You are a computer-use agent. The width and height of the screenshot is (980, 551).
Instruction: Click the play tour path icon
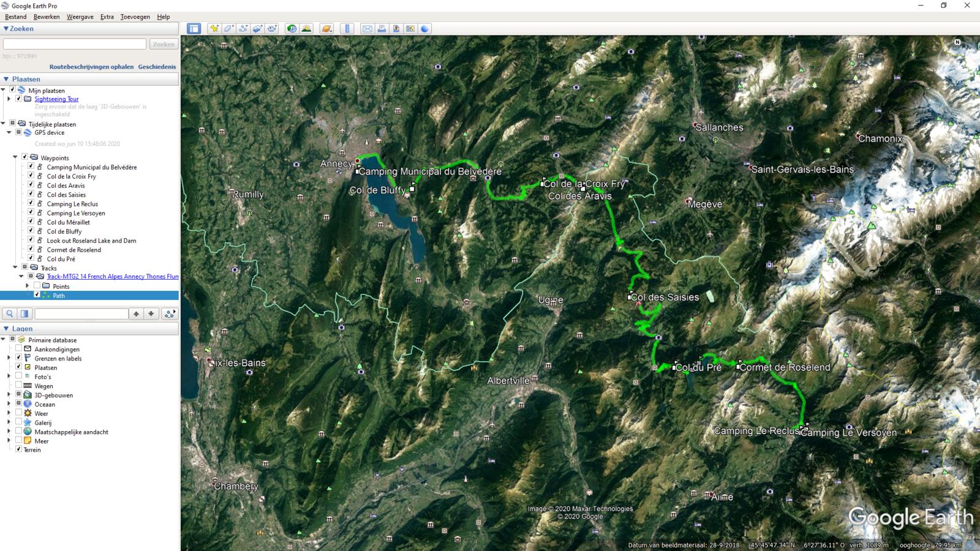(x=170, y=313)
